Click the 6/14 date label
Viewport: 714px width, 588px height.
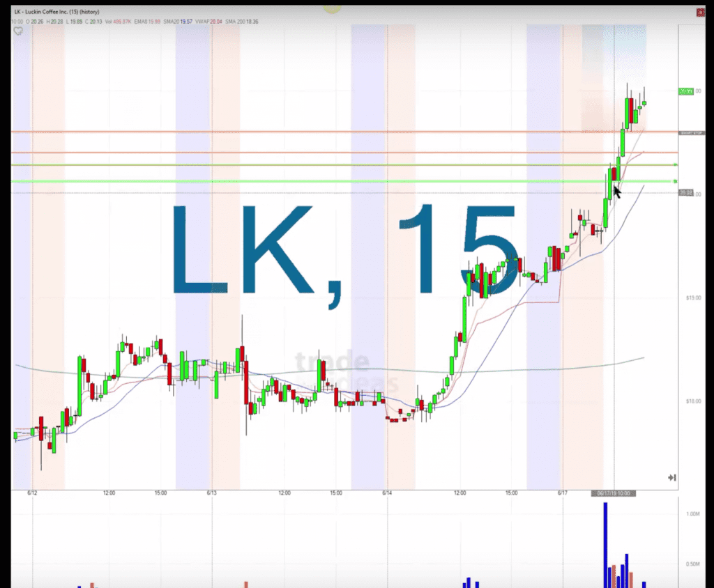pyautogui.click(x=387, y=493)
